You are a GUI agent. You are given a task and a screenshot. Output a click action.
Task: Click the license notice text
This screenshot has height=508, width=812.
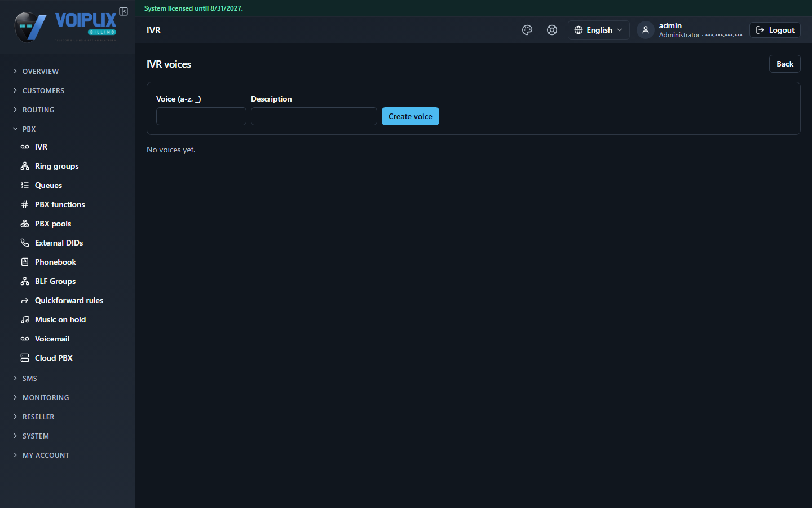(193, 8)
